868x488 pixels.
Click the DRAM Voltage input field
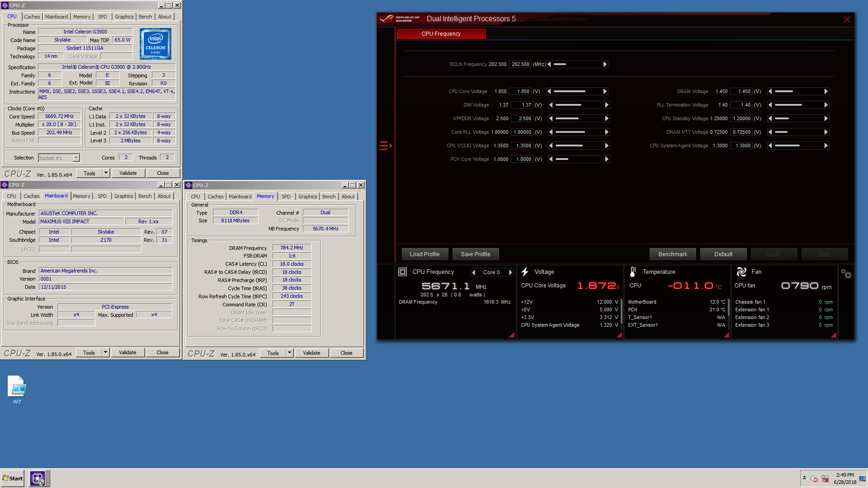click(741, 91)
